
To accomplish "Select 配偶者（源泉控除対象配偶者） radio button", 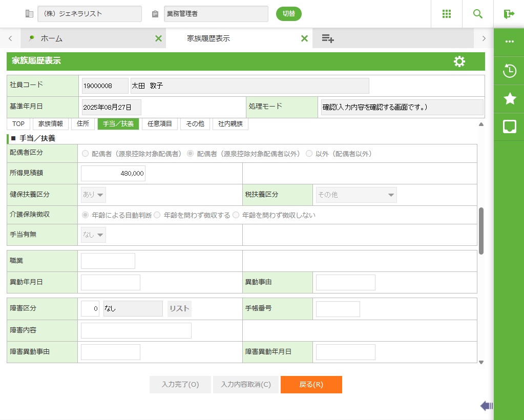I will click(x=86, y=154).
